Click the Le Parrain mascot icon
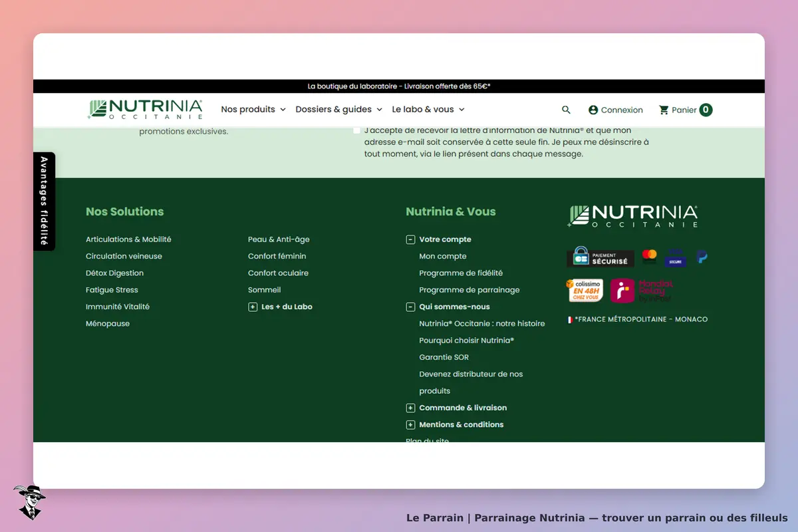Screen dimensions: 798x532 tap(29, 502)
